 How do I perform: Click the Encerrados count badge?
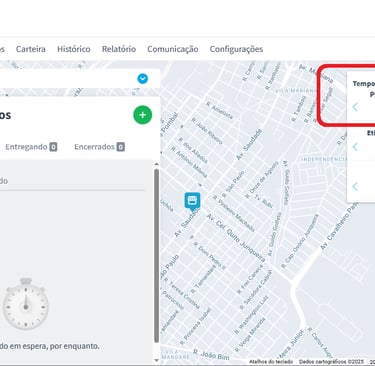click(121, 147)
